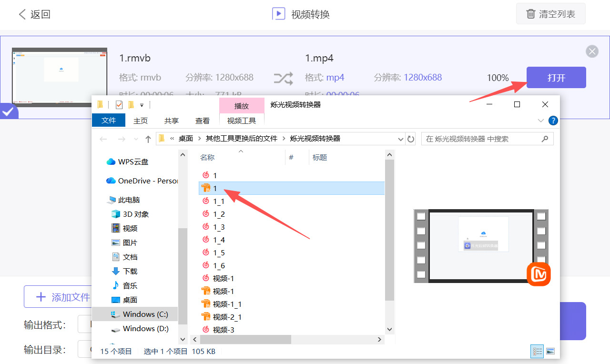
Task: Click the Explorer back navigation arrow
Action: [103, 139]
